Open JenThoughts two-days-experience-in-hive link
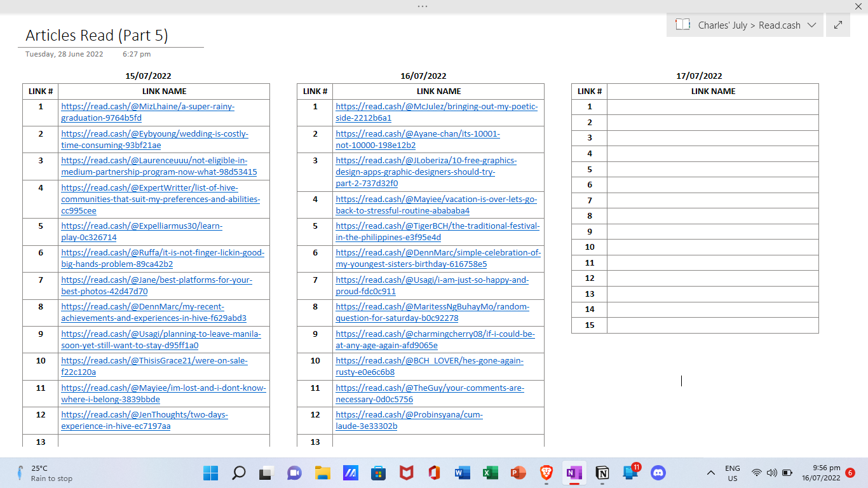 click(x=144, y=420)
